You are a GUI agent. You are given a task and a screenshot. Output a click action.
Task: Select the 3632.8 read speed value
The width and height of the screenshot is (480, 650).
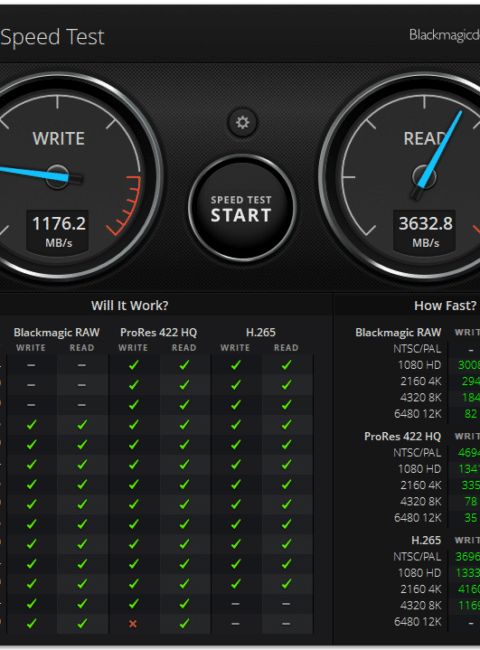(426, 224)
